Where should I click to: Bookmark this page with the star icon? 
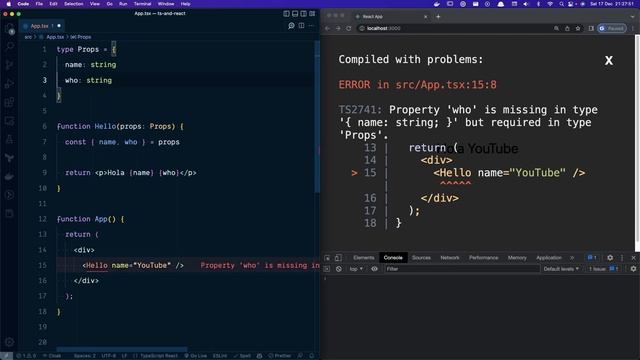(578, 28)
